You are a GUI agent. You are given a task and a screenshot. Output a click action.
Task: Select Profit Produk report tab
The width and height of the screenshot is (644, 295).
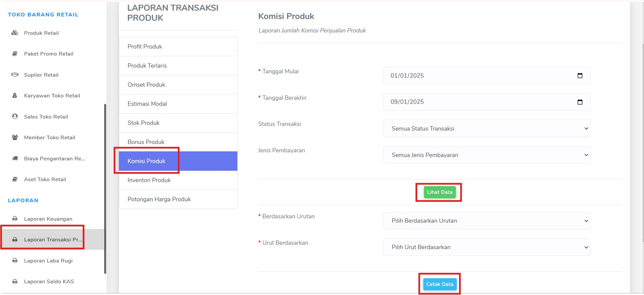(x=178, y=47)
